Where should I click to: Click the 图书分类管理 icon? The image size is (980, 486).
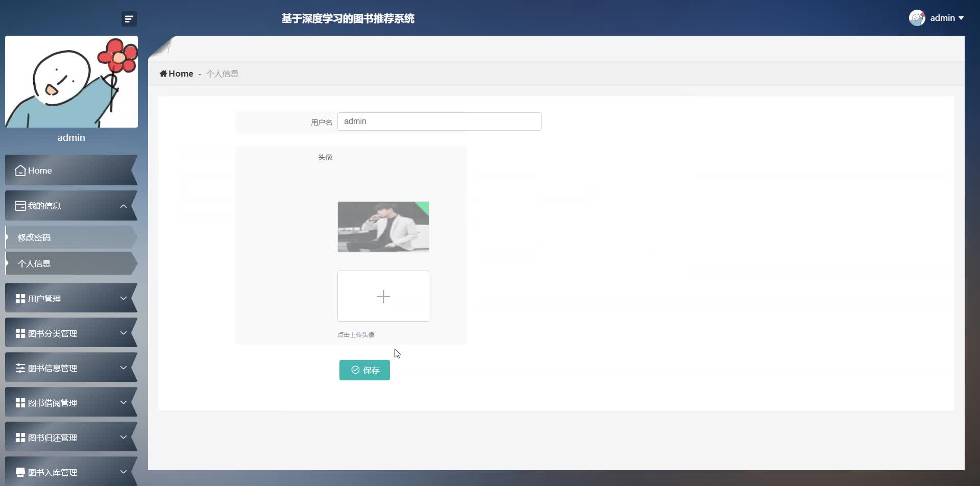[20, 333]
